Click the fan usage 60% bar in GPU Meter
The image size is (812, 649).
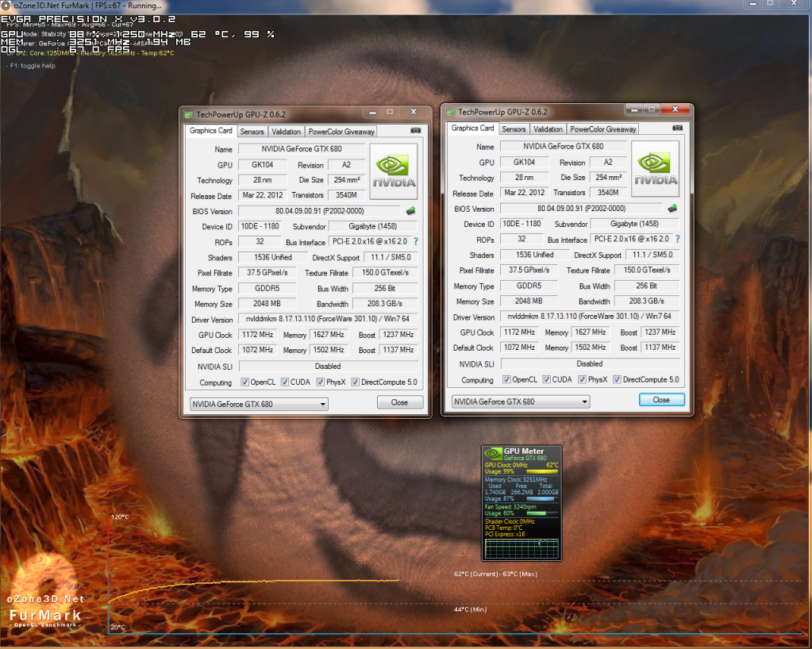click(x=542, y=513)
